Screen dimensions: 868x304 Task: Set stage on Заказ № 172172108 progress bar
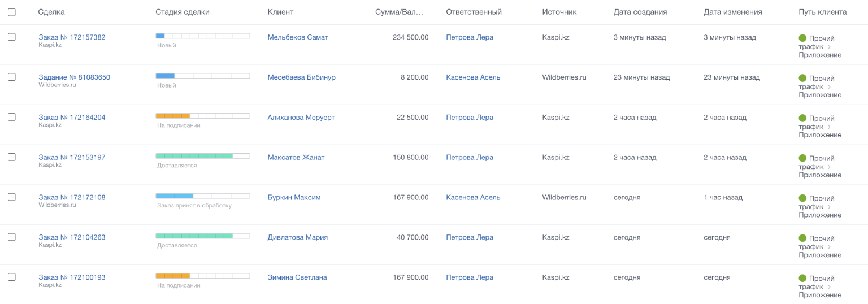point(202,196)
